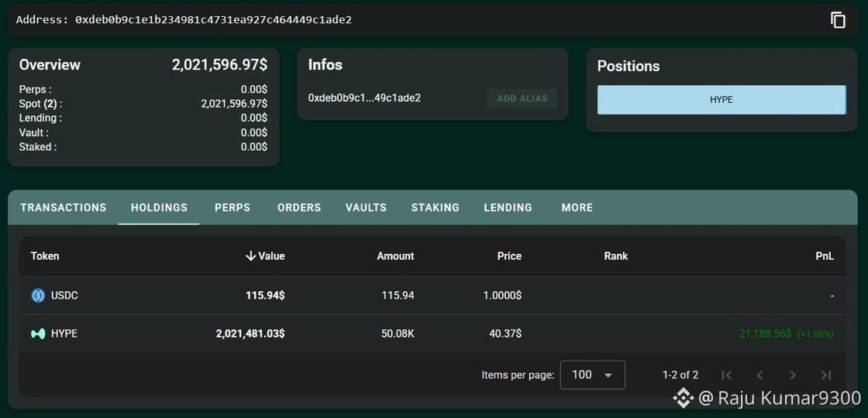Sort holdings by Price column
868x418 pixels.
click(x=509, y=256)
